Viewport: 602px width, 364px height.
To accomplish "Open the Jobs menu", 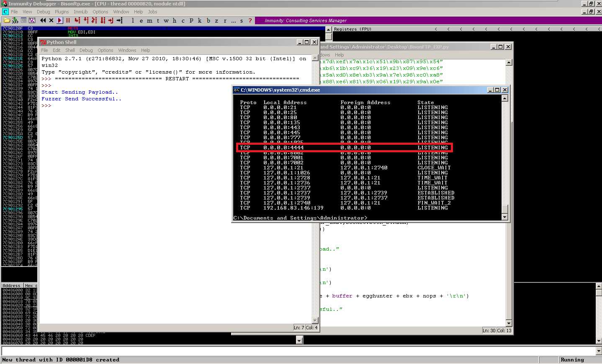I will [152, 12].
